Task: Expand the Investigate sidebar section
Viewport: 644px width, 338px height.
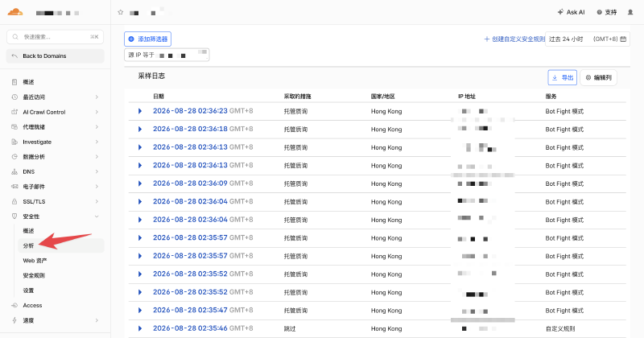Action: point(97,142)
